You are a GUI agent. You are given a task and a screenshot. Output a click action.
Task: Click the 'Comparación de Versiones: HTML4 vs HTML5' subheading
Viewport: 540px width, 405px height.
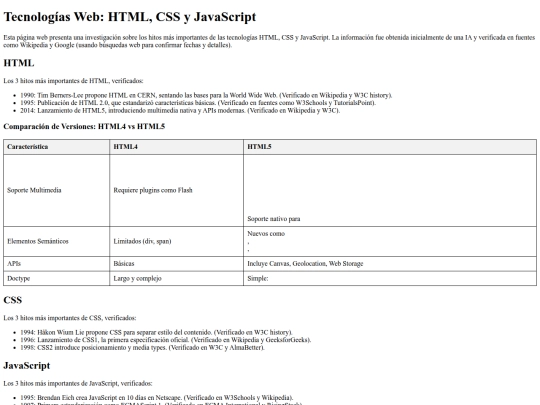coord(84,126)
